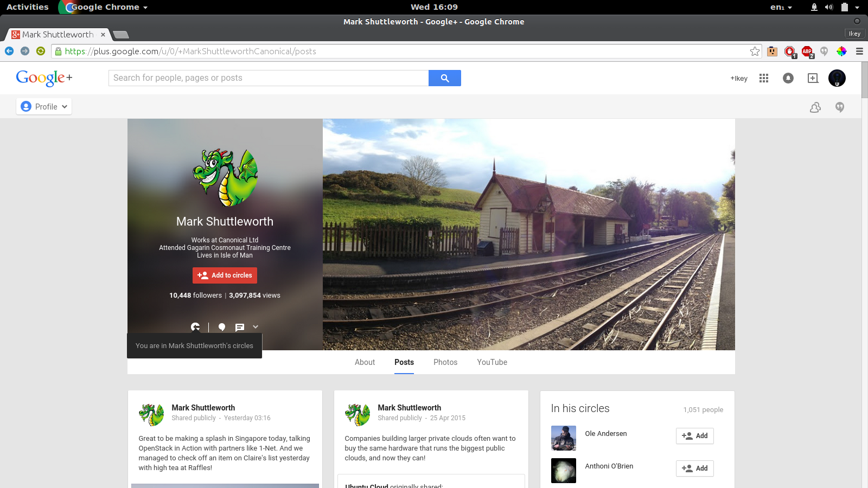Select the Posts tab
The height and width of the screenshot is (488, 868).
point(404,362)
